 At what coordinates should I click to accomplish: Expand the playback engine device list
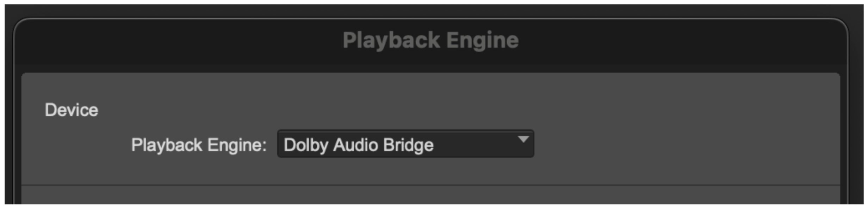point(405,144)
